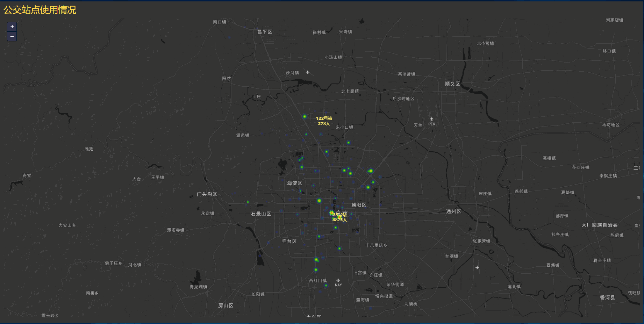Click the 昌平区 district label
This screenshot has width=644, height=324.
point(265,32)
